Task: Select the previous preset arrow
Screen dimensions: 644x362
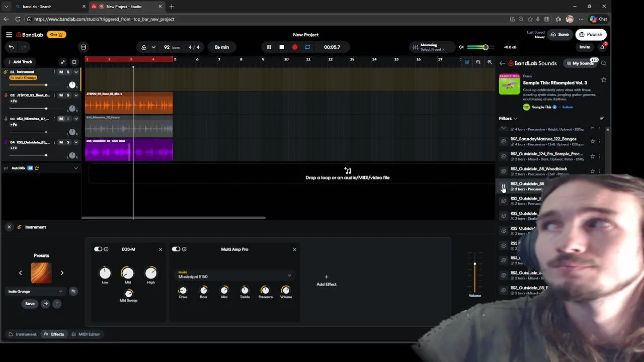Action: pyautogui.click(x=21, y=273)
